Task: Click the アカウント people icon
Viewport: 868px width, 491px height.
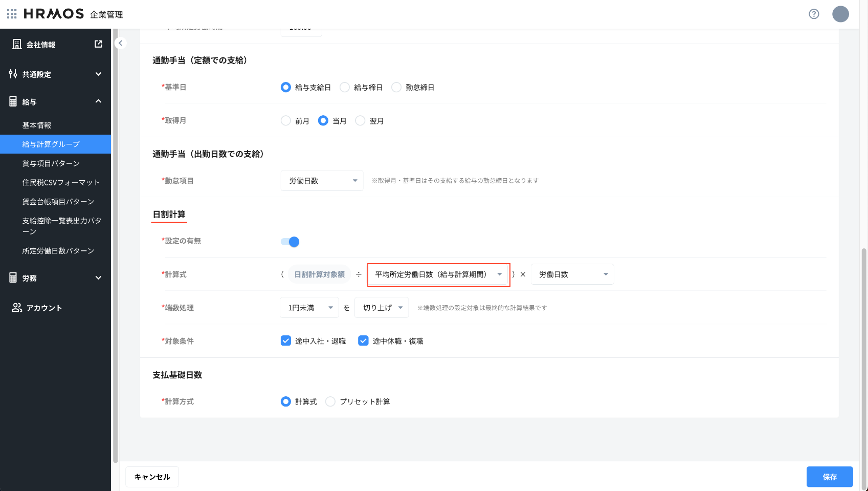Action: coord(17,308)
